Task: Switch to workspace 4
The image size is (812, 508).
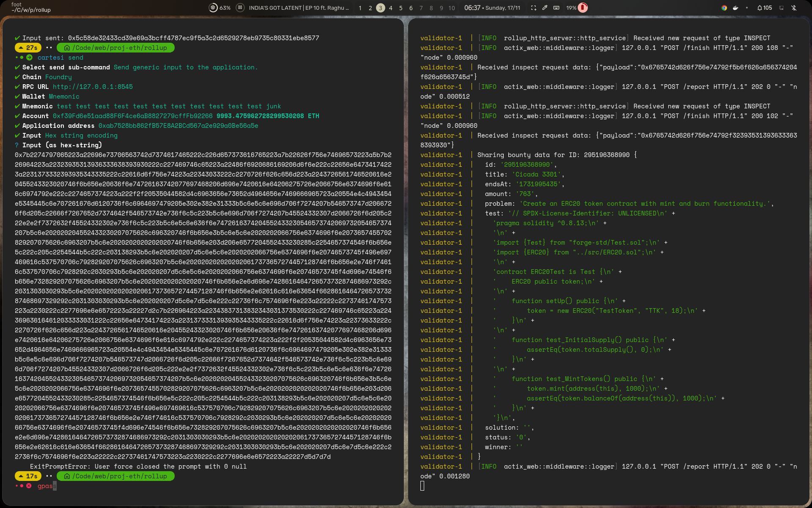Action: click(x=390, y=8)
